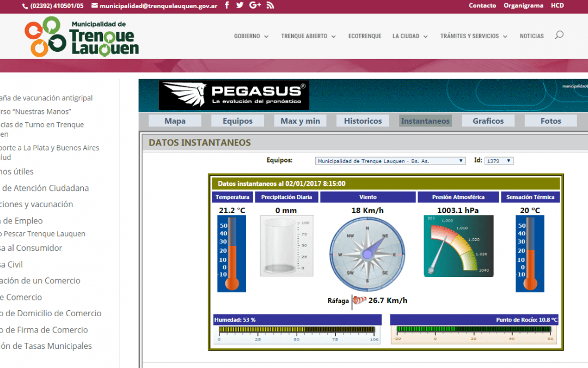Switch to the Mapa tab

(x=175, y=121)
